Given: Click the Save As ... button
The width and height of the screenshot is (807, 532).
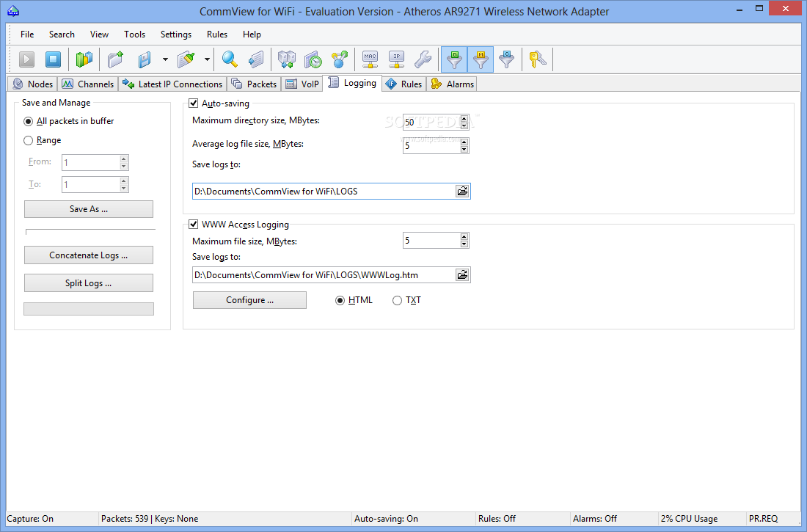Looking at the screenshot, I should 89,209.
